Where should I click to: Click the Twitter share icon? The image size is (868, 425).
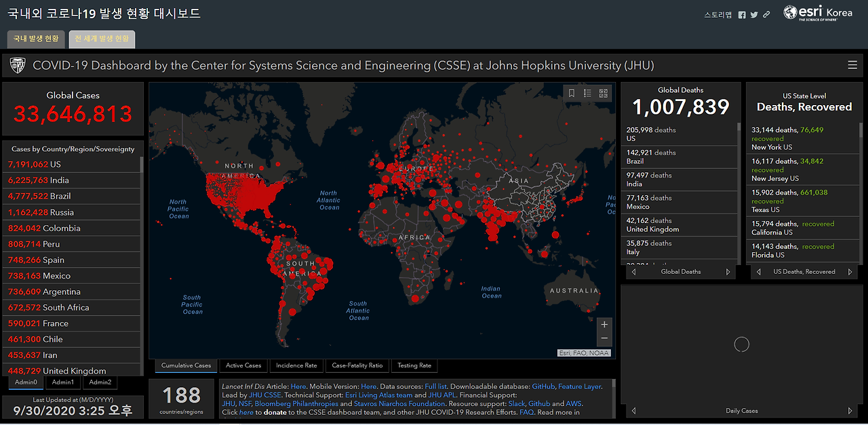click(x=753, y=14)
